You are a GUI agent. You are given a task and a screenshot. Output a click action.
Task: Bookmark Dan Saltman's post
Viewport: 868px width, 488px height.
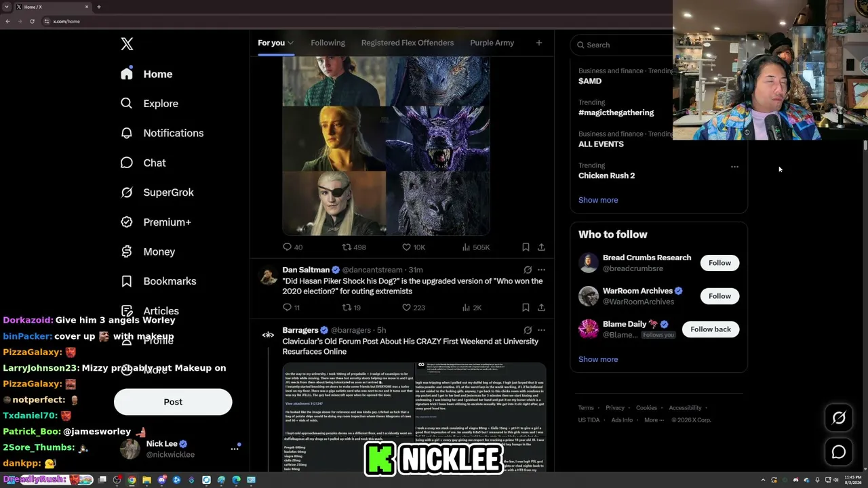click(x=526, y=308)
